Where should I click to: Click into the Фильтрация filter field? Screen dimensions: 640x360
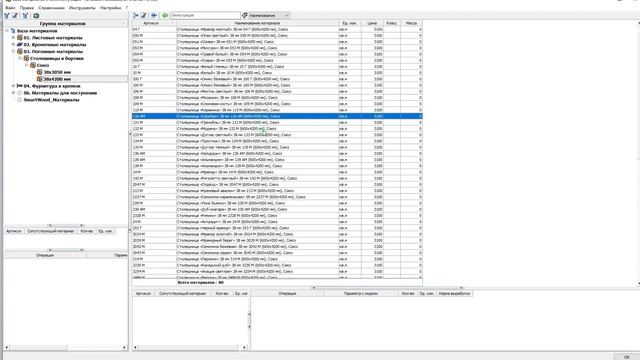point(205,16)
